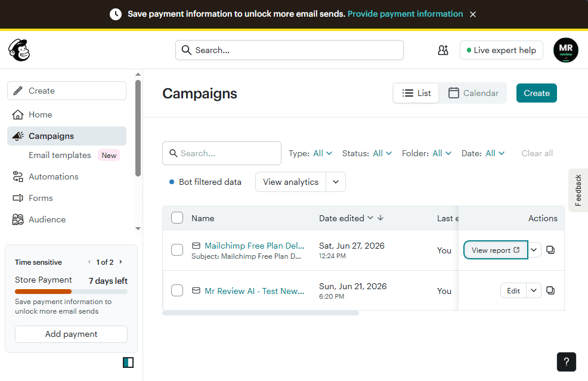588x381 pixels.
Task: Open the Feedback side tab
Action: coord(578,190)
